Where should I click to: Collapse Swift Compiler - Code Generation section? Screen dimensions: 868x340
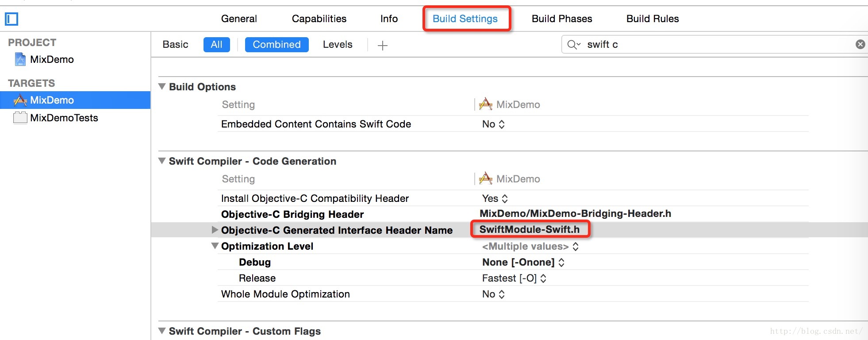162,161
